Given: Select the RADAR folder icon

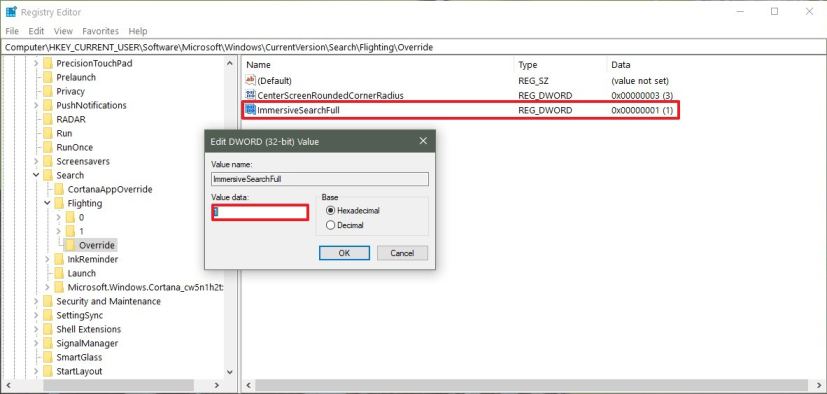Looking at the screenshot, I should pyautogui.click(x=48, y=119).
